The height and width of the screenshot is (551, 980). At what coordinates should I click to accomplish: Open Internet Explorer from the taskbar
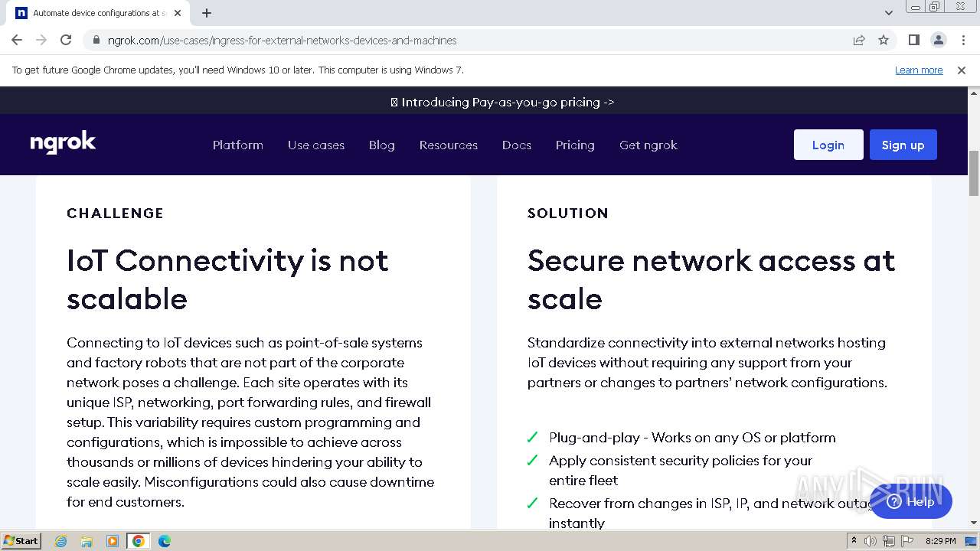[x=61, y=541]
